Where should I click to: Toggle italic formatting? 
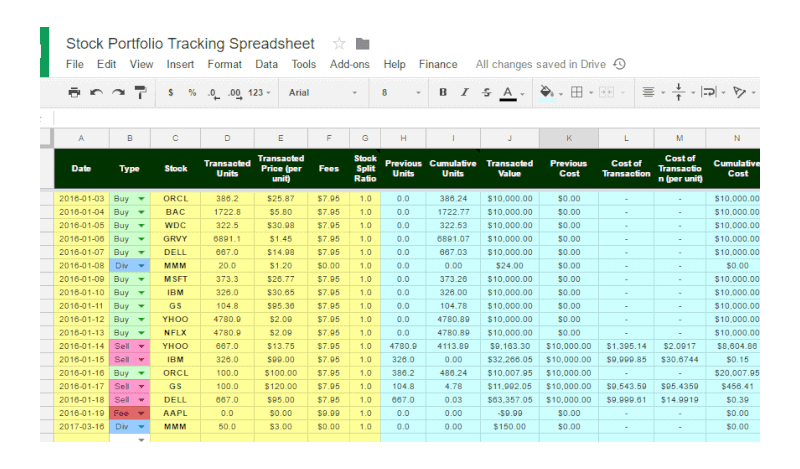(x=464, y=92)
